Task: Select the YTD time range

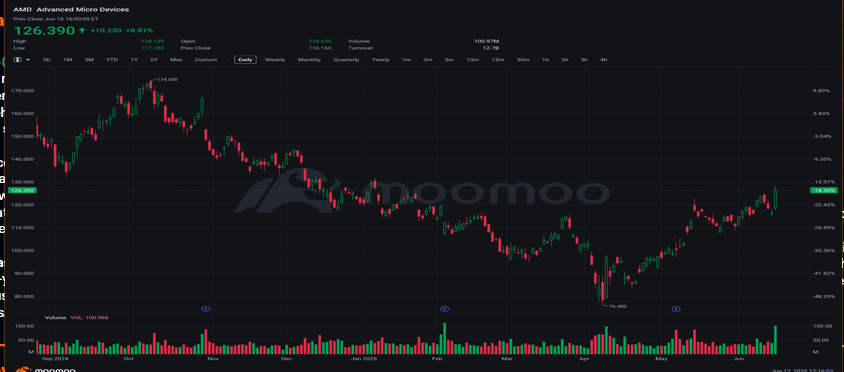Action: tap(111, 60)
